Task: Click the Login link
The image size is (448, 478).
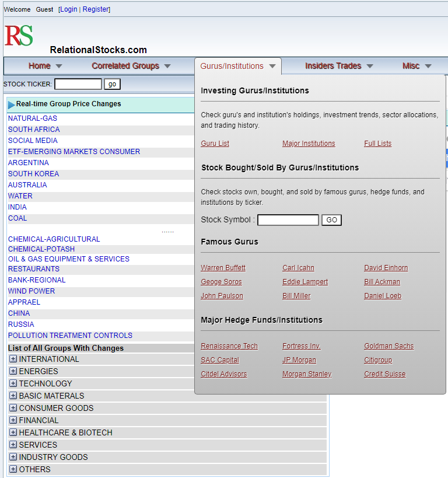Action: (69, 9)
